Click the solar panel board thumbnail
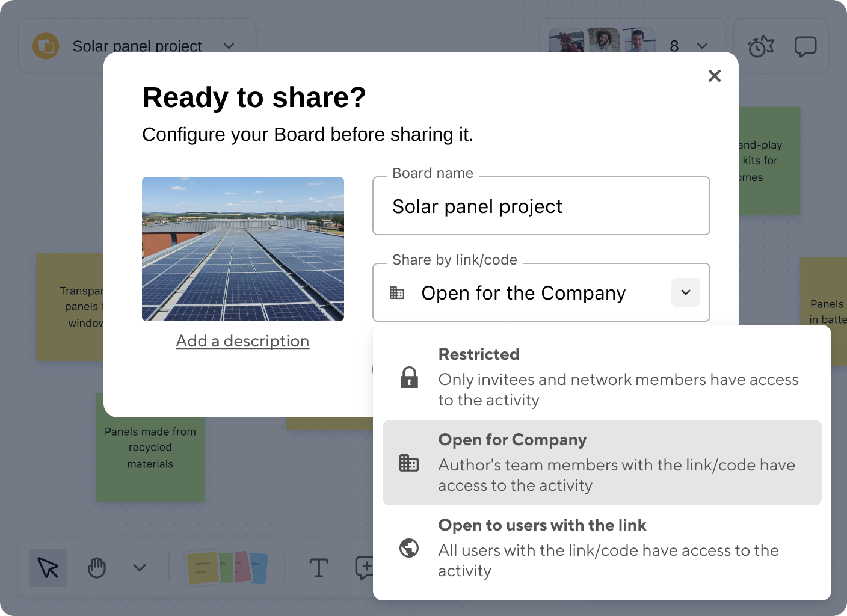This screenshot has width=847, height=616. click(x=243, y=249)
